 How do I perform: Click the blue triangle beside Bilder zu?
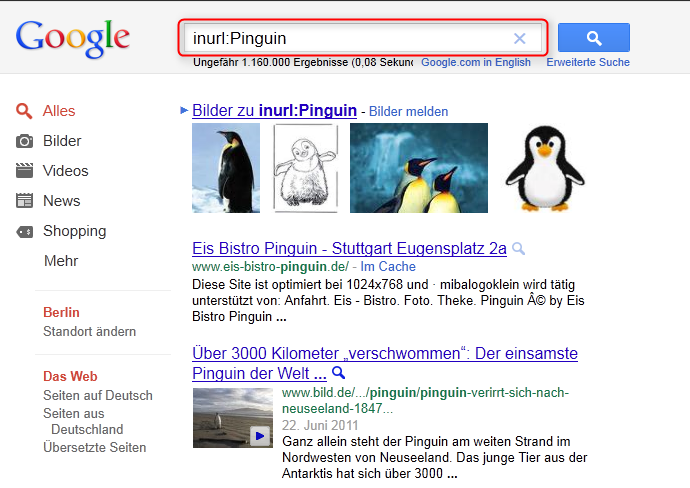point(184,110)
